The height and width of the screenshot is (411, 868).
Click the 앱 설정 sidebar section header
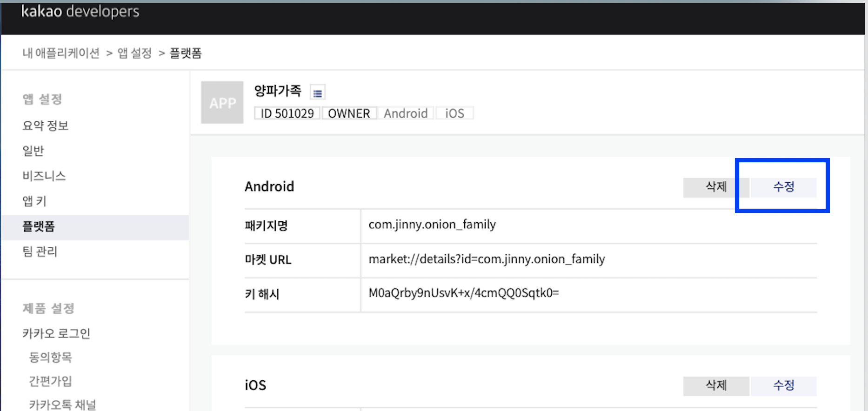[42, 99]
